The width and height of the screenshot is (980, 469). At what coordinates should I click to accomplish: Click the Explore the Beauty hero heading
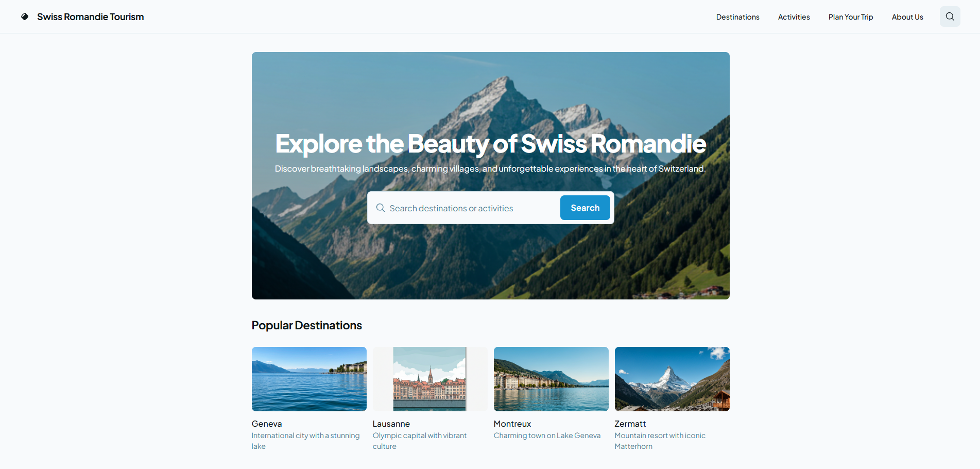[x=490, y=144]
